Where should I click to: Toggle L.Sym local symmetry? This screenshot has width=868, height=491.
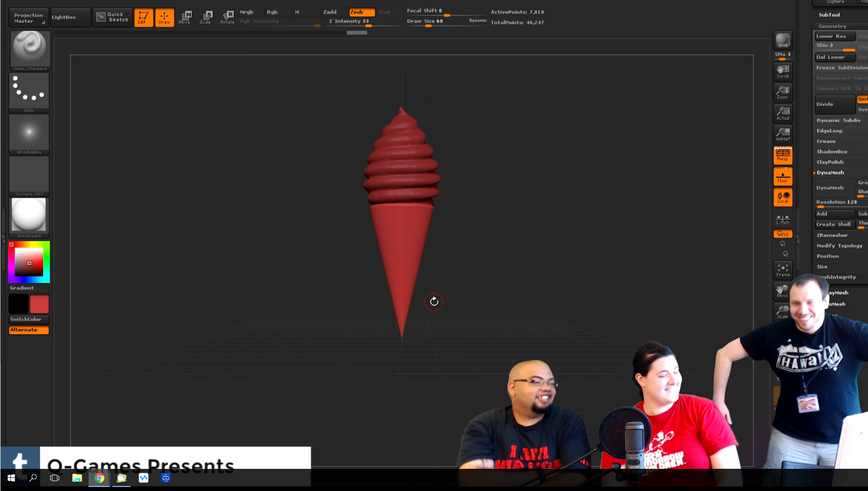[783, 219]
